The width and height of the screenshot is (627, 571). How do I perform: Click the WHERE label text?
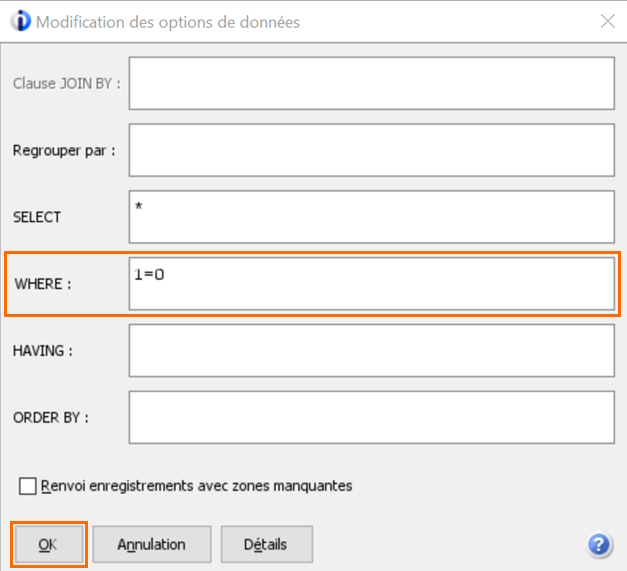(43, 284)
